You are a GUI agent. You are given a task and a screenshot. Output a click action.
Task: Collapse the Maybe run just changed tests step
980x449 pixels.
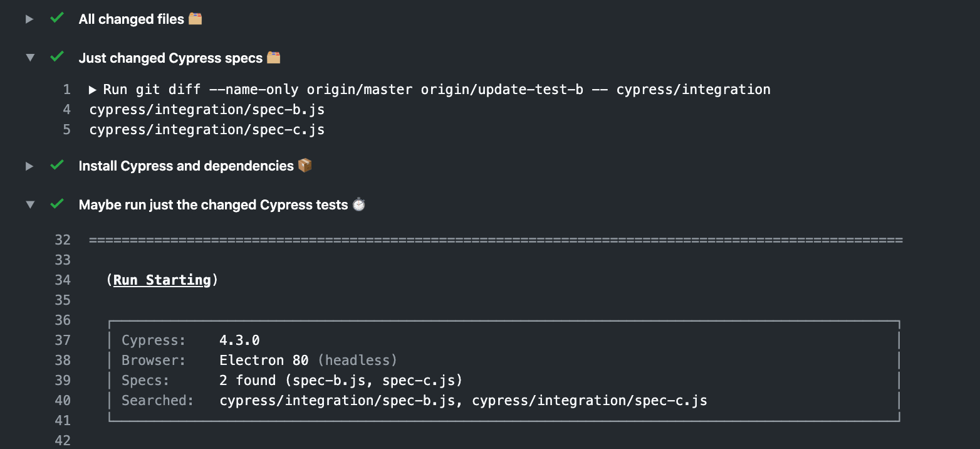point(29,205)
